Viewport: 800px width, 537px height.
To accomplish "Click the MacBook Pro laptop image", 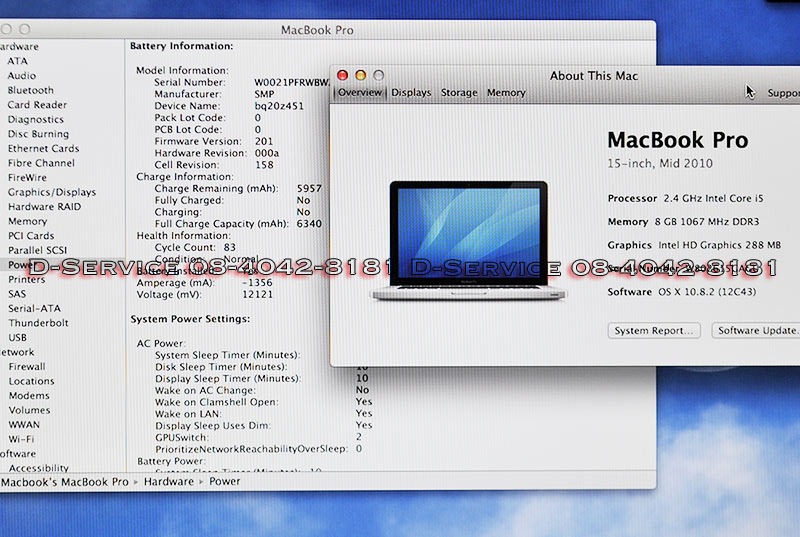I will point(468,240).
